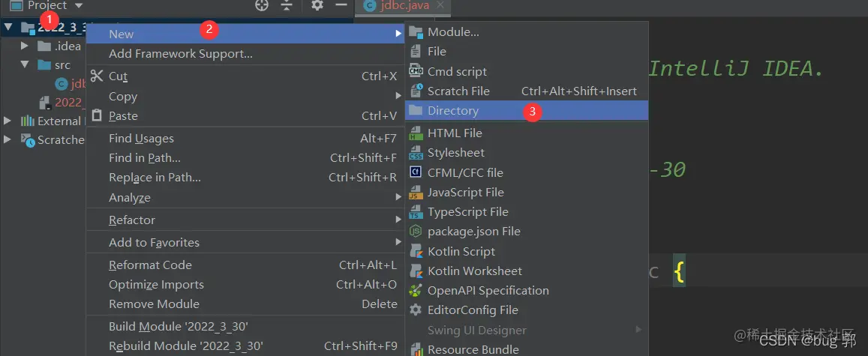Choose Replace in Path...
Screen dimensions: 868x356
[x=245, y=178]
